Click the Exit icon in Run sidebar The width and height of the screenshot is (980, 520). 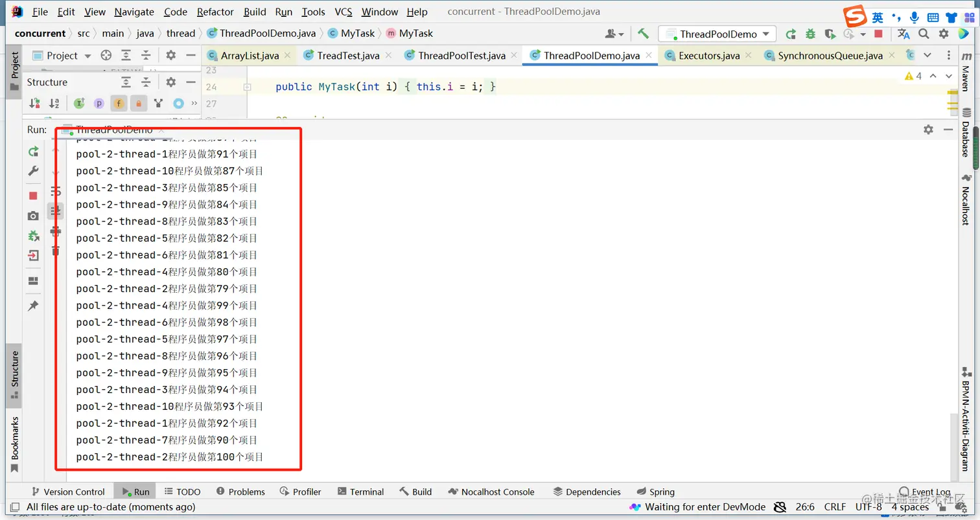33,256
